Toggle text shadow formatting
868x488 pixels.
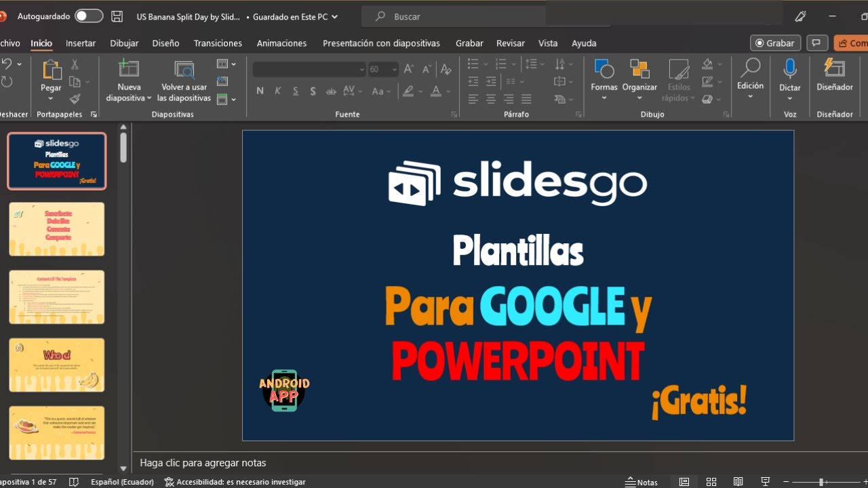313,91
